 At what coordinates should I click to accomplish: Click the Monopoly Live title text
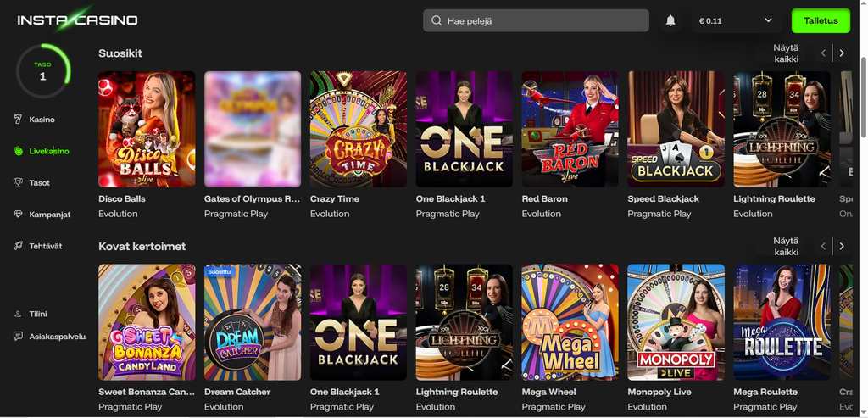(659, 392)
